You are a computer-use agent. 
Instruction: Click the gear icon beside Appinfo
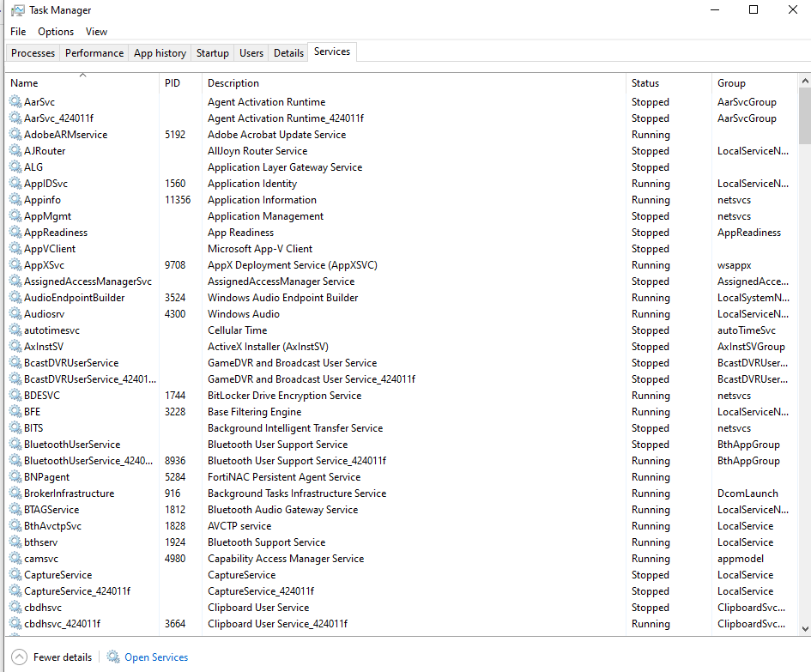click(15, 200)
